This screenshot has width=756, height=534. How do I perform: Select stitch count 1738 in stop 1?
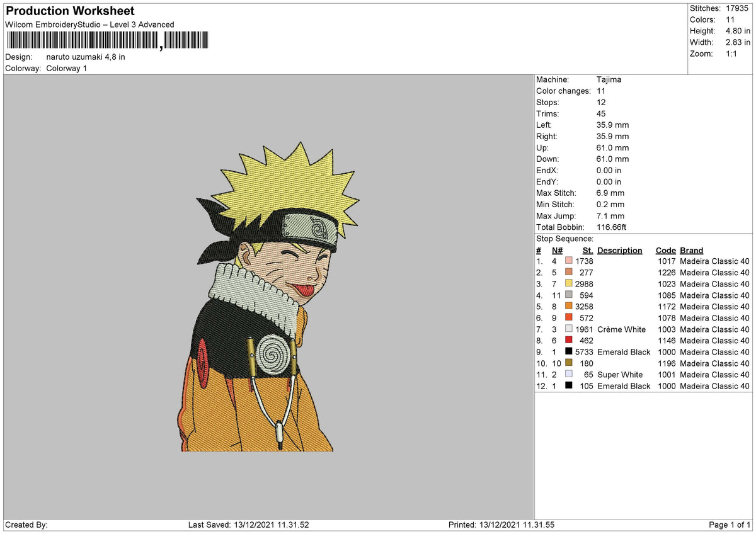pyautogui.click(x=584, y=261)
